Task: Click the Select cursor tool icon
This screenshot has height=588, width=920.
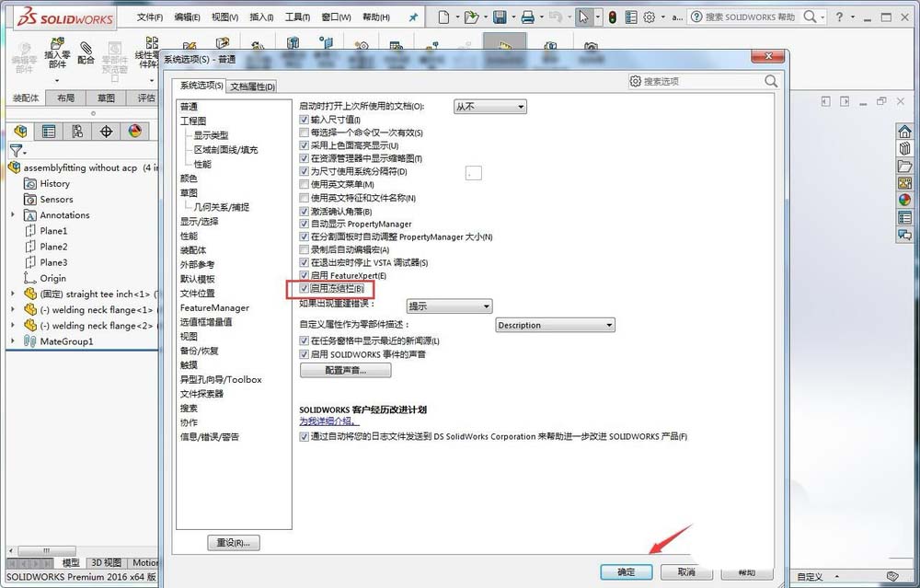Action: [583, 17]
